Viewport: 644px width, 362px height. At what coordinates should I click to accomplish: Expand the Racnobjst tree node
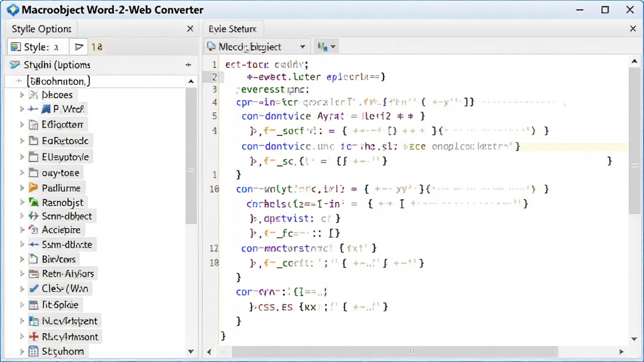pos(22,202)
